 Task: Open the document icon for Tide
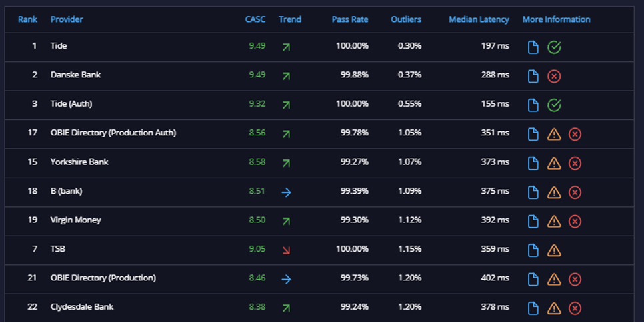pos(533,47)
